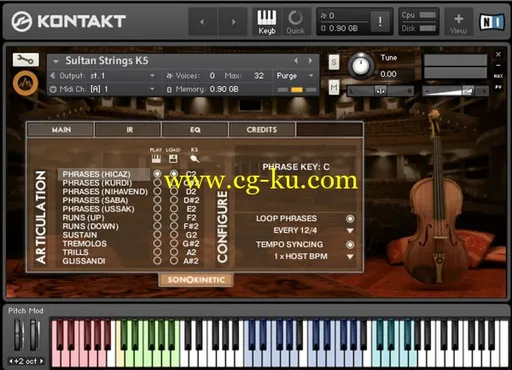Switch to the EQ tab

195,130
